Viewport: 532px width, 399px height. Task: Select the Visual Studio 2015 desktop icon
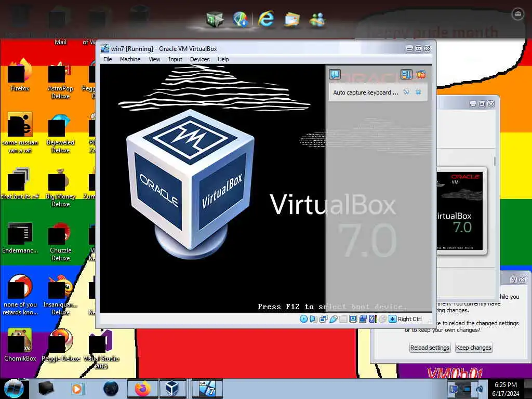coord(101,350)
